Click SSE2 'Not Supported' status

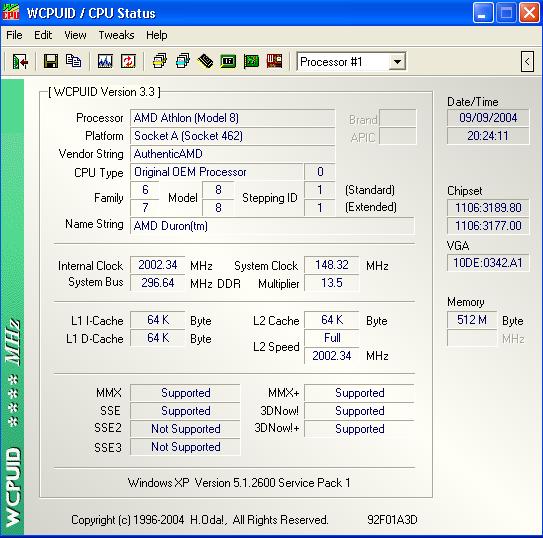click(185, 429)
